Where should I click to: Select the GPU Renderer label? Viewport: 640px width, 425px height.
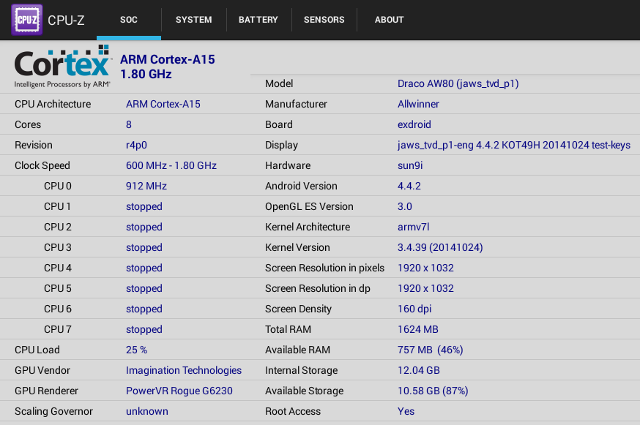click(x=46, y=391)
